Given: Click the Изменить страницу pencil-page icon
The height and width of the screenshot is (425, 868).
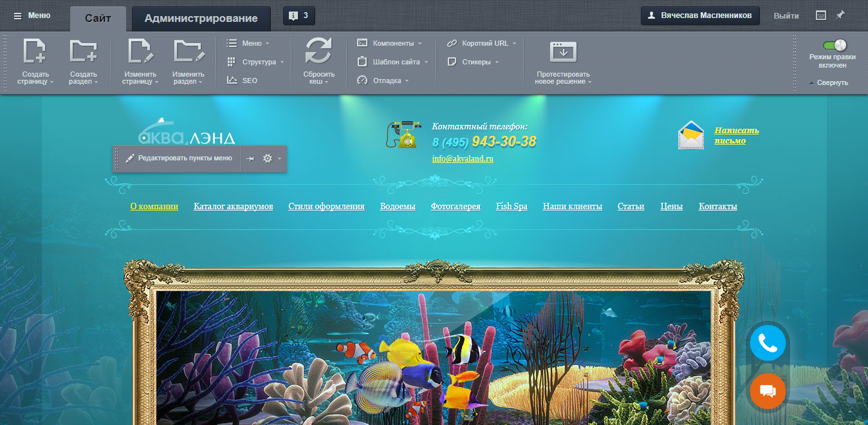Looking at the screenshot, I should (140, 51).
